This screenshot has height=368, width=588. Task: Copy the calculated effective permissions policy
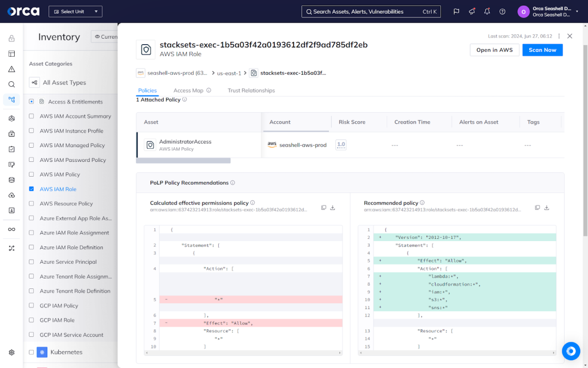pyautogui.click(x=323, y=208)
